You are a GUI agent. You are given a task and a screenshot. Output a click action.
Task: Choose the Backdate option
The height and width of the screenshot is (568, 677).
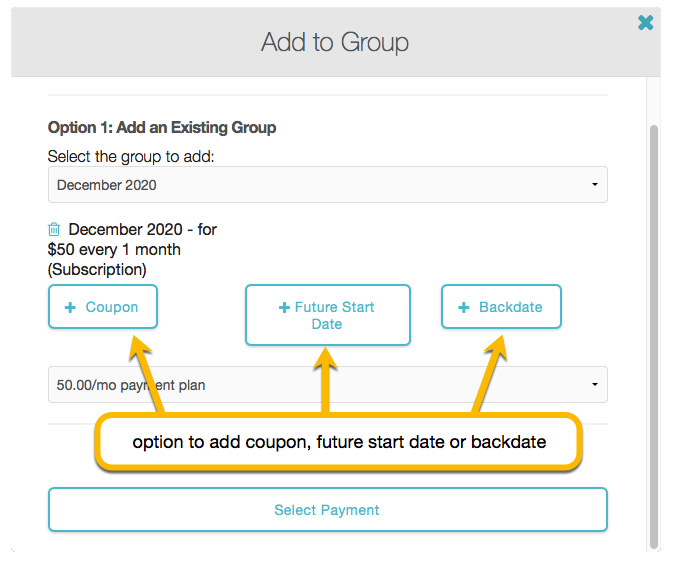coord(501,307)
